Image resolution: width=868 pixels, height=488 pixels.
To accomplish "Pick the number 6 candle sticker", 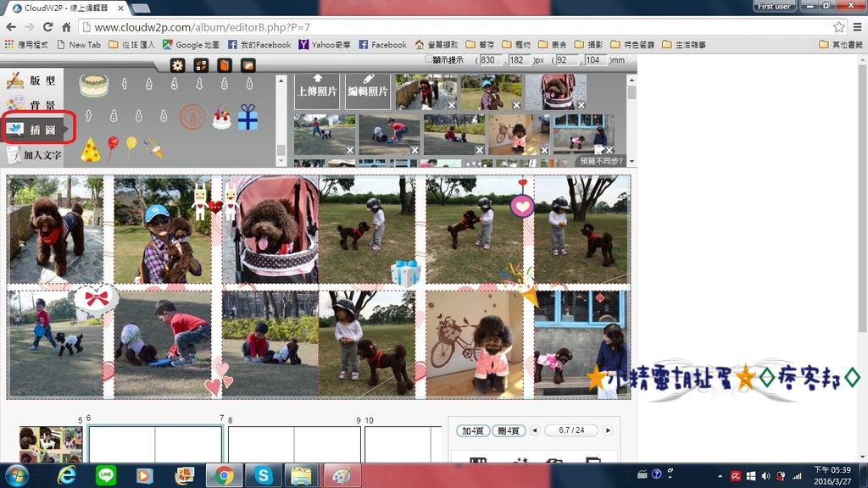I will pyautogui.click(x=249, y=84).
